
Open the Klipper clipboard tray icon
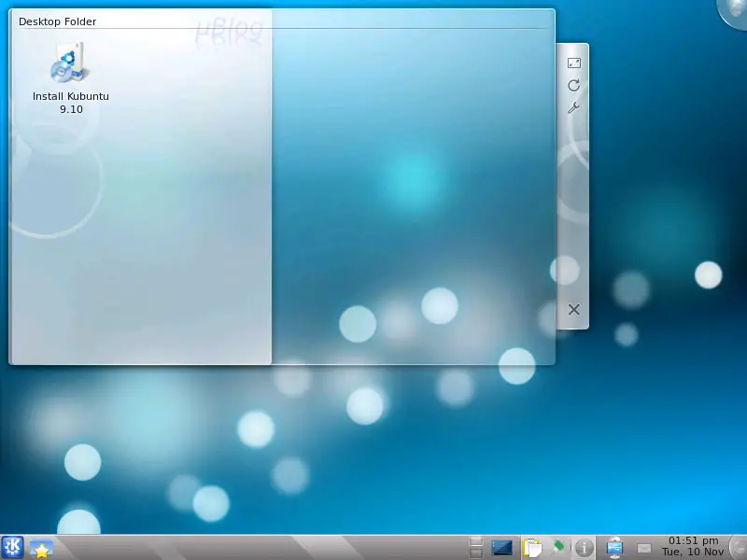tap(531, 548)
